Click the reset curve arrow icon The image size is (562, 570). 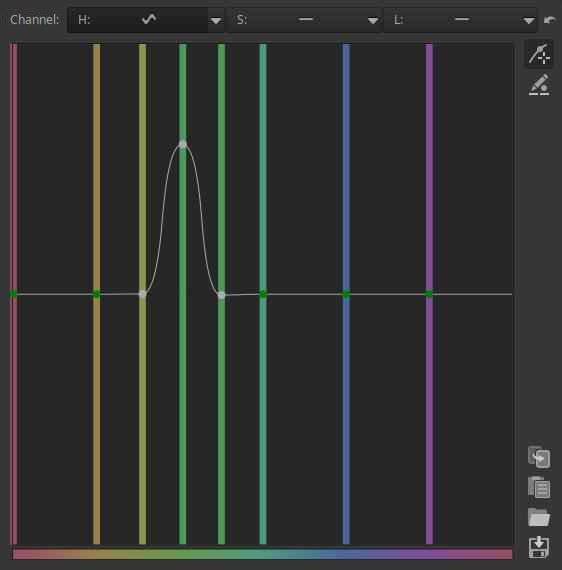[x=550, y=20]
